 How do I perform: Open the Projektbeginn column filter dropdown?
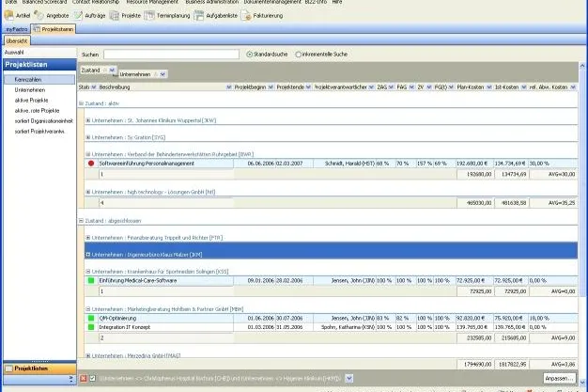pyautogui.click(x=271, y=87)
